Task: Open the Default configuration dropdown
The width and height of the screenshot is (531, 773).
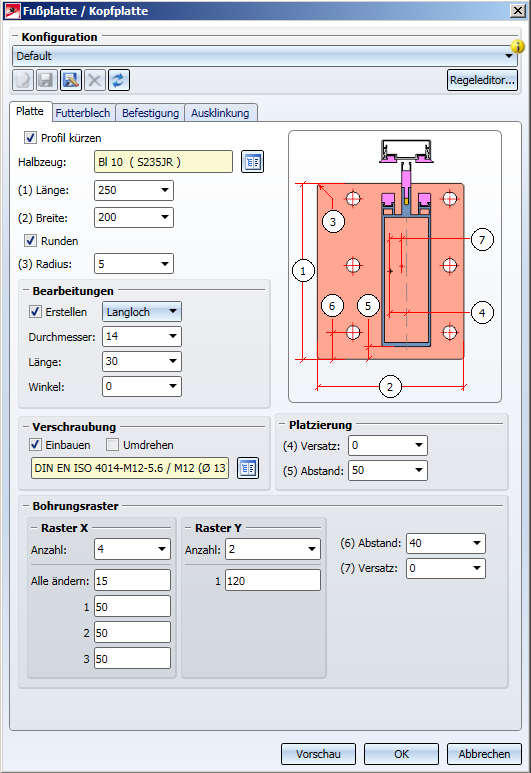Action: pos(265,56)
